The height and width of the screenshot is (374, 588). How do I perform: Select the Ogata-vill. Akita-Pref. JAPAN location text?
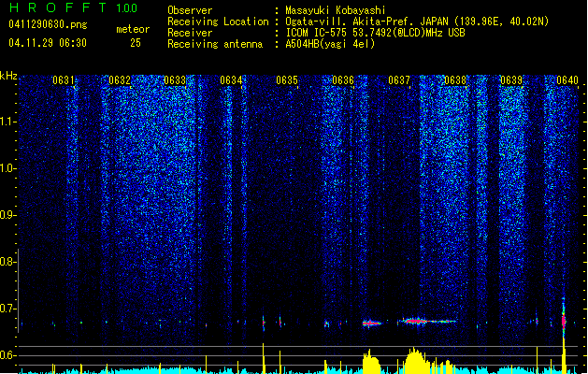coord(417,22)
